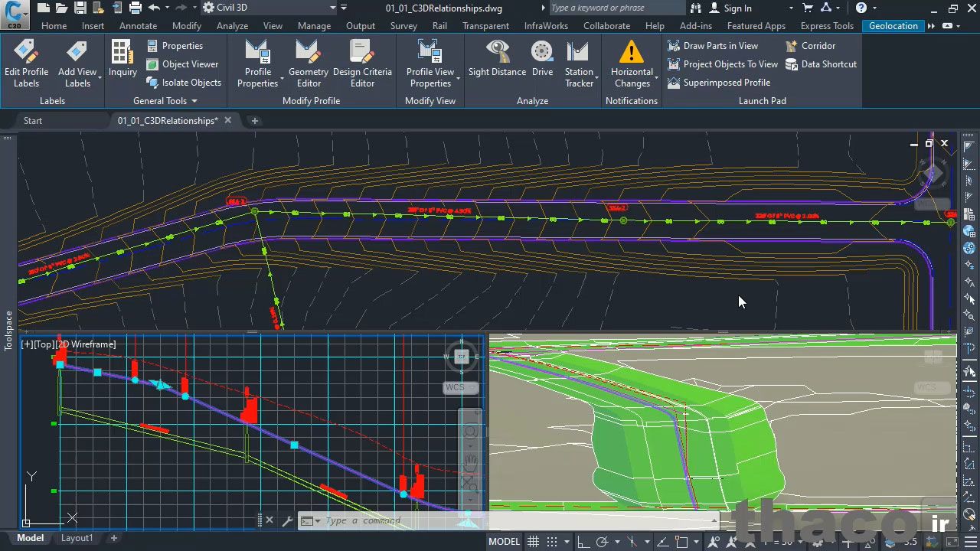This screenshot has width=980, height=551.
Task: Select Draw Parts in View
Action: 713,46
